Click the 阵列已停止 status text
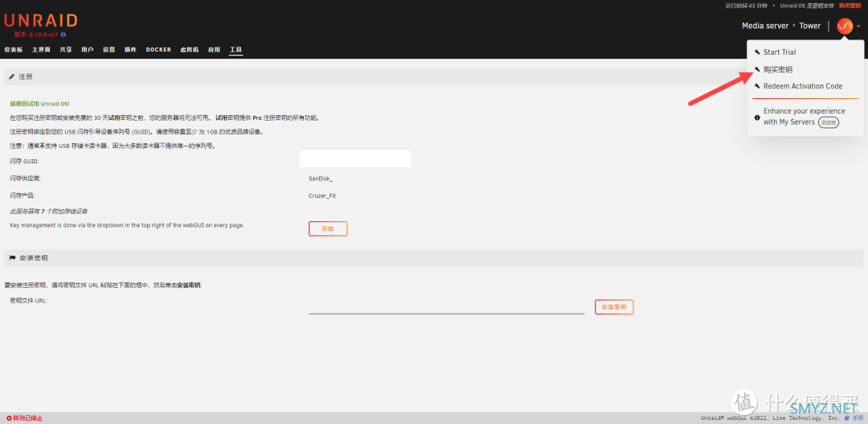This screenshot has height=424, width=868. [x=27, y=418]
